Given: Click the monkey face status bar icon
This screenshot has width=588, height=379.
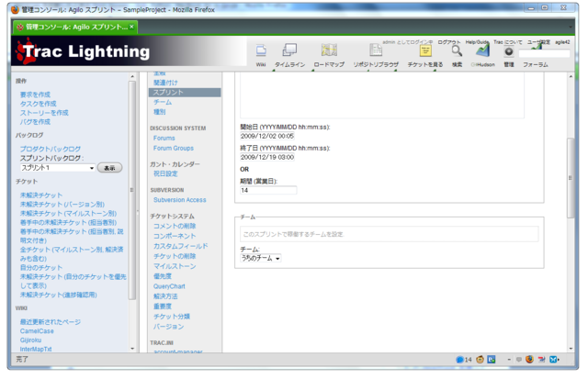Looking at the screenshot, I should click(480, 360).
